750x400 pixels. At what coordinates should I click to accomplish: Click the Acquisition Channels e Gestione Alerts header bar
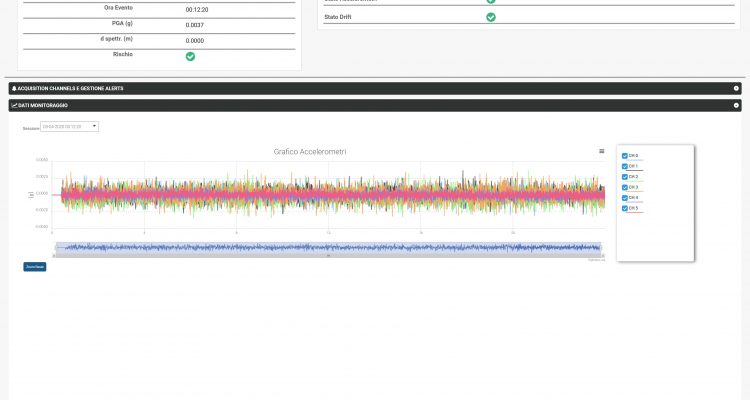tap(375, 89)
